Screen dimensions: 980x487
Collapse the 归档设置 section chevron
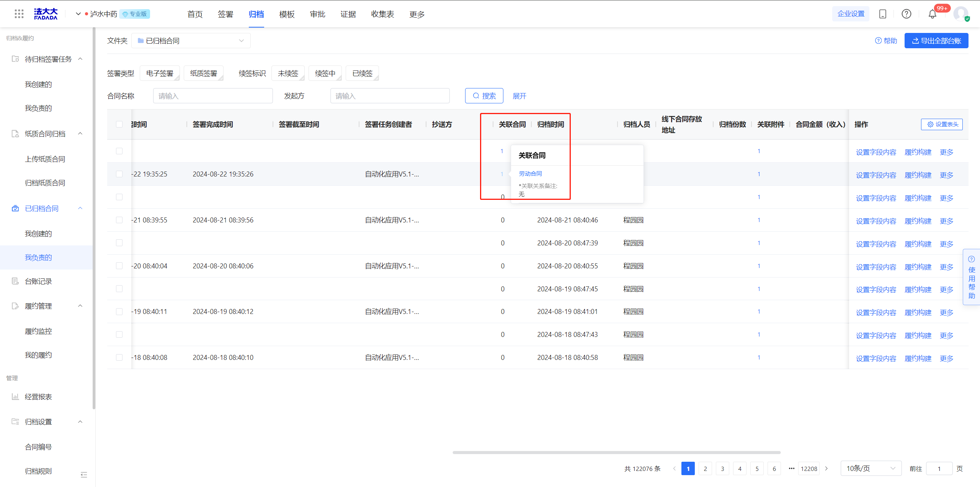[x=80, y=422]
